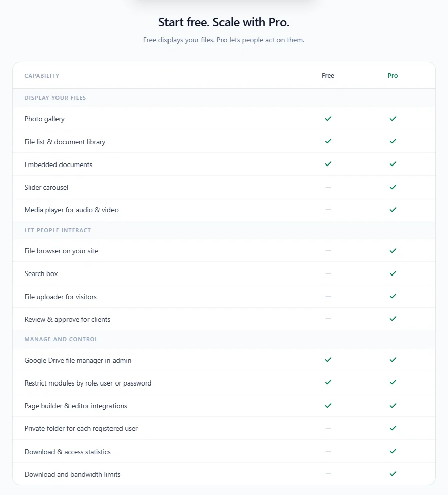Click the Pro checkmark for Page builder integrations

393,405
